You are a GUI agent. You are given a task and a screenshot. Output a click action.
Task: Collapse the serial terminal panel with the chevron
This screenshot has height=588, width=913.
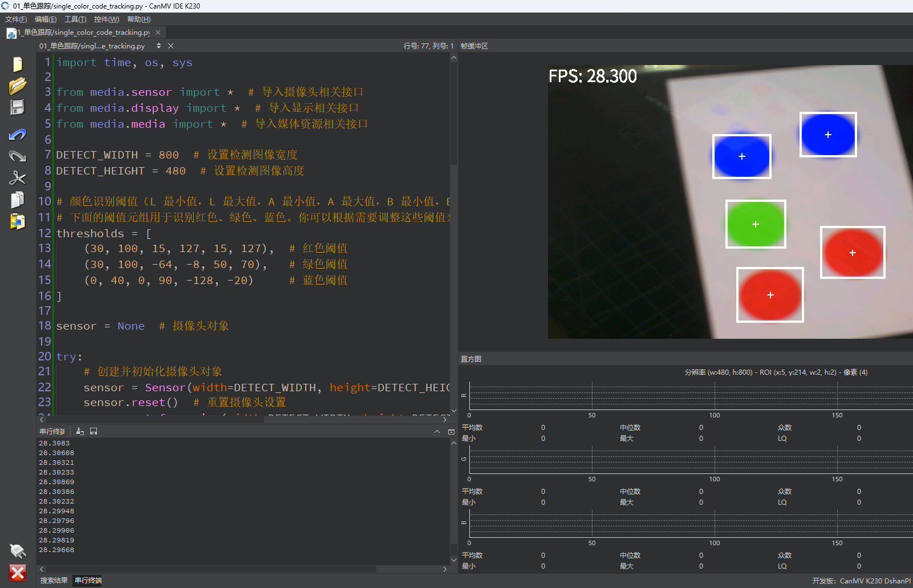click(437, 432)
